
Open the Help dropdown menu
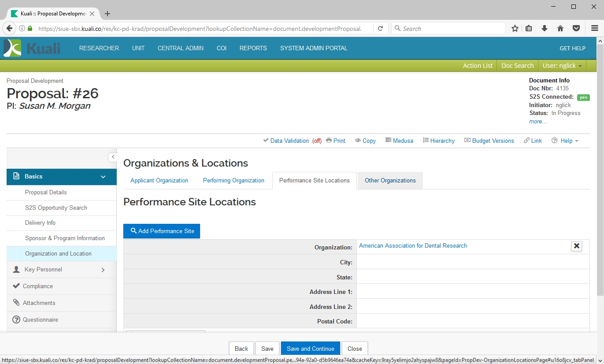pyautogui.click(x=565, y=141)
